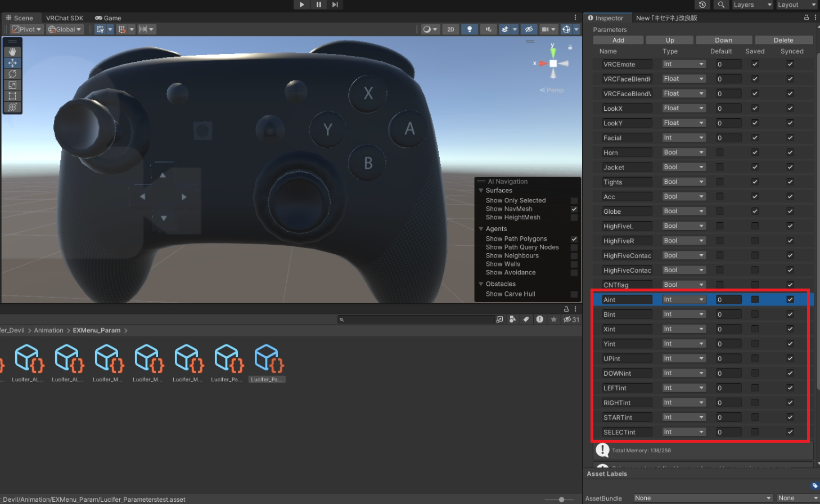This screenshot has width=820, height=504.
Task: Open the Pivot handle dropdown
Action: pyautogui.click(x=25, y=29)
